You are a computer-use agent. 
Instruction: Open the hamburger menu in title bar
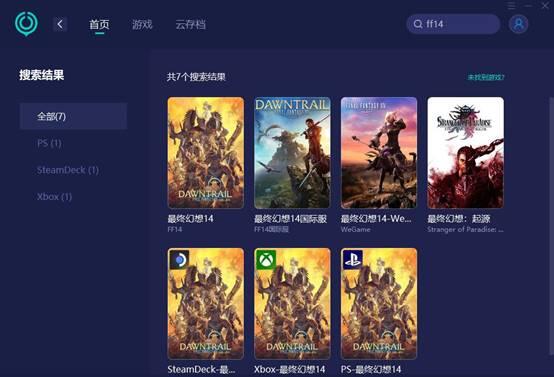511,5
